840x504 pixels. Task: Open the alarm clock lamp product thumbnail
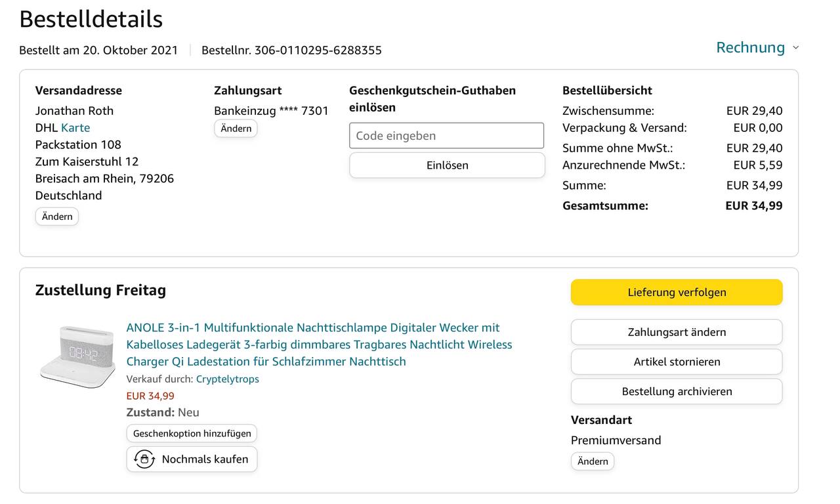(x=77, y=355)
